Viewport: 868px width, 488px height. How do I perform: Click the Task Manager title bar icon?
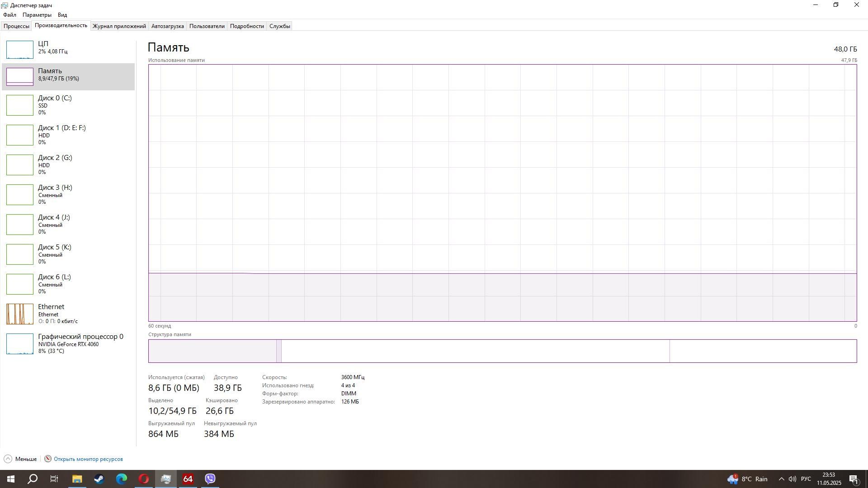point(5,5)
